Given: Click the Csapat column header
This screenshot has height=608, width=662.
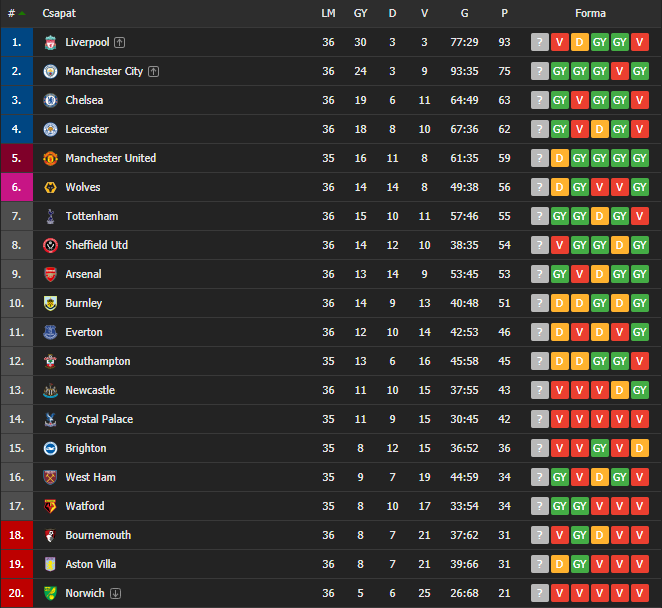Looking at the screenshot, I should pos(59,14).
